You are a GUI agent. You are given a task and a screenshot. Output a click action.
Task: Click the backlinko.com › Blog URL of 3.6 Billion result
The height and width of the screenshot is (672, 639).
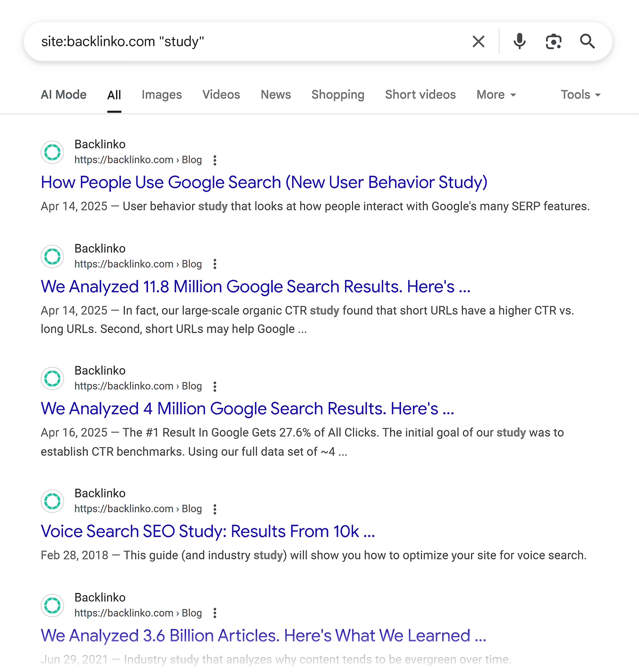coord(138,613)
